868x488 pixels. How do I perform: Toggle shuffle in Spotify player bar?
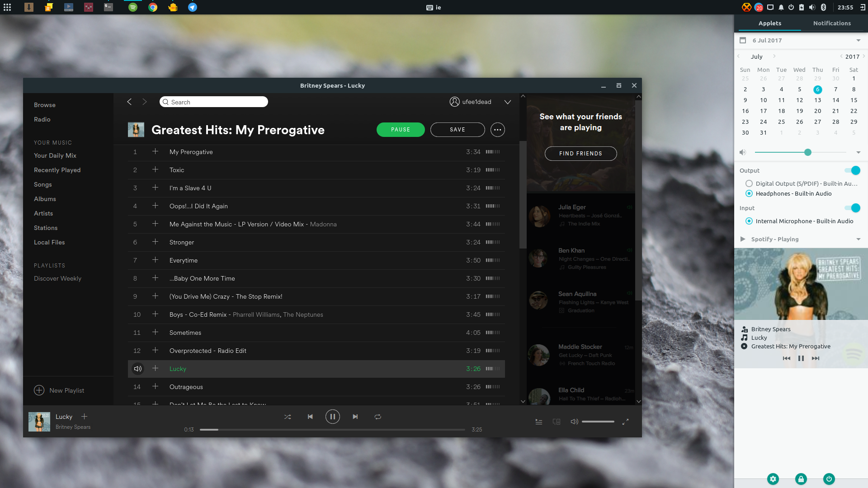(x=288, y=417)
